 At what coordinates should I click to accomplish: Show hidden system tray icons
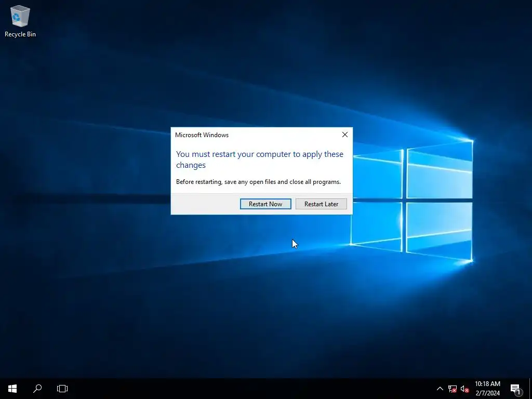click(440, 389)
